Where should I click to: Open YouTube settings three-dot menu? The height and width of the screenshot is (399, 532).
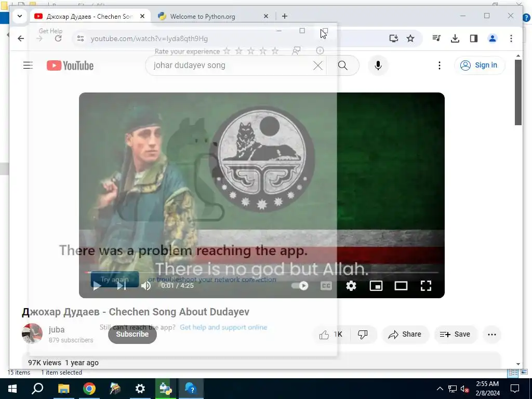pyautogui.click(x=440, y=65)
